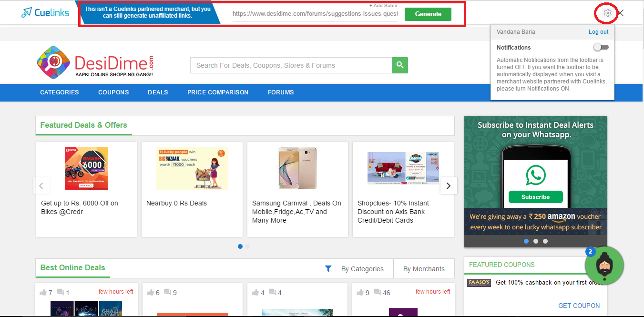Open the PRICE COMPARISON menu
This screenshot has height=317, width=644.
pyautogui.click(x=218, y=92)
